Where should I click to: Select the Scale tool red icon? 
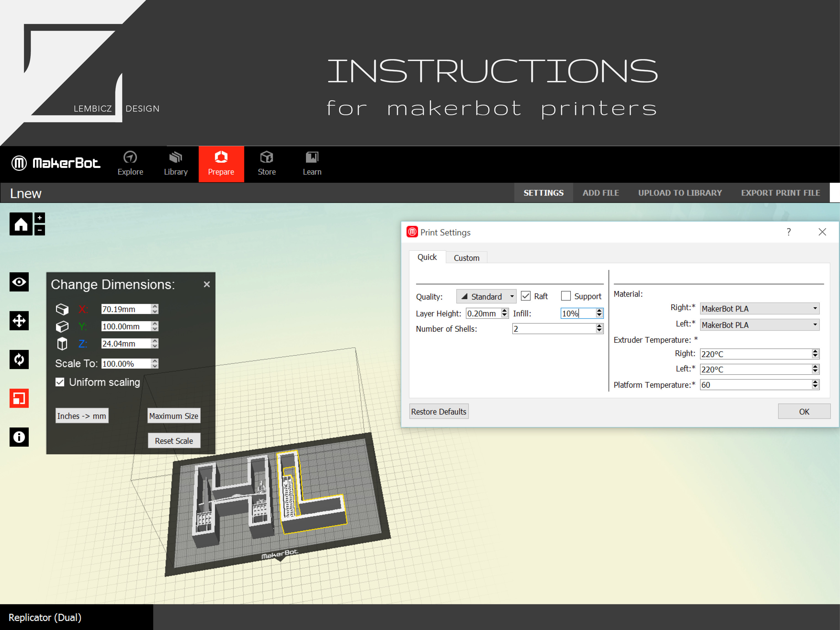(x=19, y=398)
